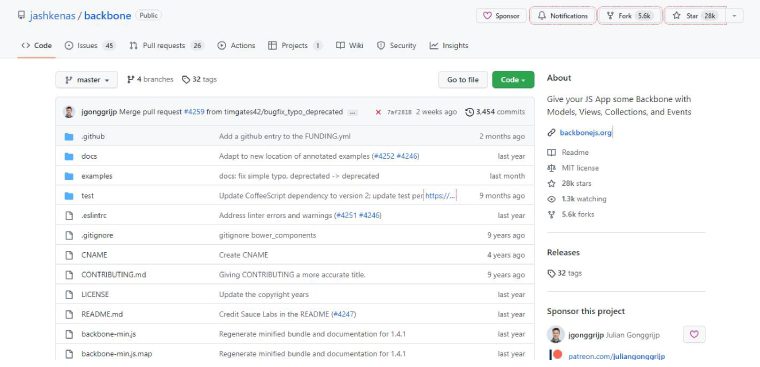Click the CONTRIBUTING.md file icon
Viewport: 760px width, 367px height.
(69, 275)
